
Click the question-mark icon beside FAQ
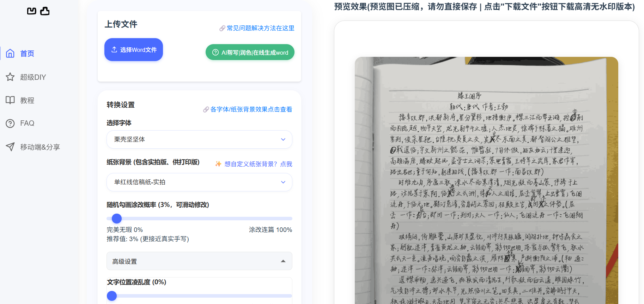[x=10, y=123]
